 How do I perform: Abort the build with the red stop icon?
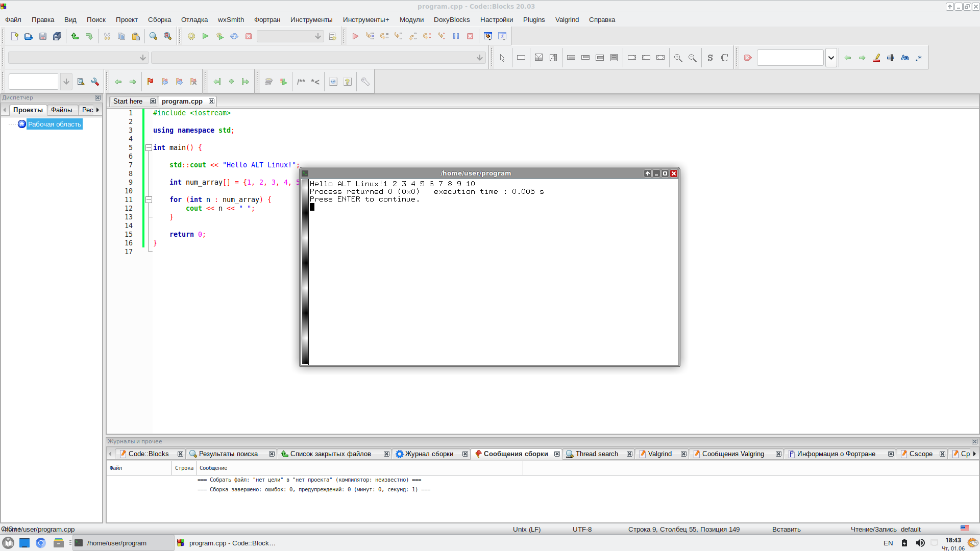(249, 36)
